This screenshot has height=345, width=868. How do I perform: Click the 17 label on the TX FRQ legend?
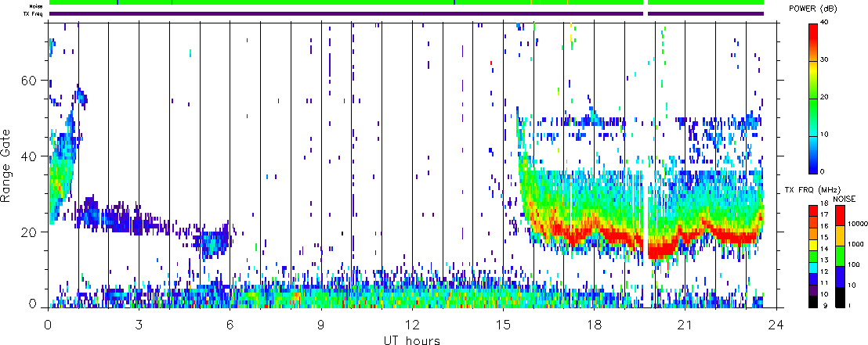[x=825, y=214]
